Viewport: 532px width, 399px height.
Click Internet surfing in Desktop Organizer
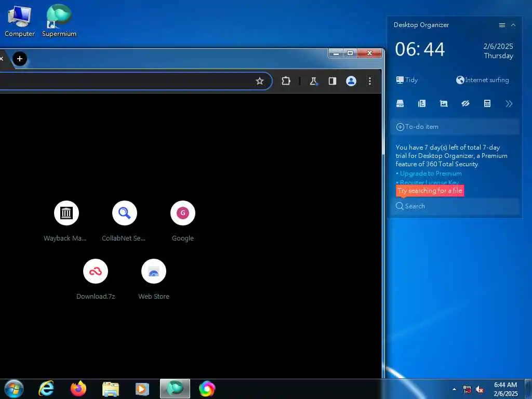pos(483,80)
